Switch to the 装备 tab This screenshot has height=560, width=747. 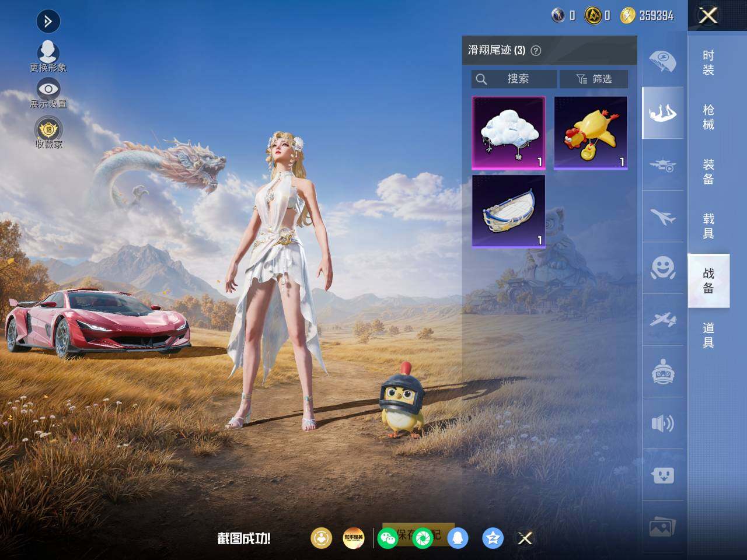pos(708,171)
